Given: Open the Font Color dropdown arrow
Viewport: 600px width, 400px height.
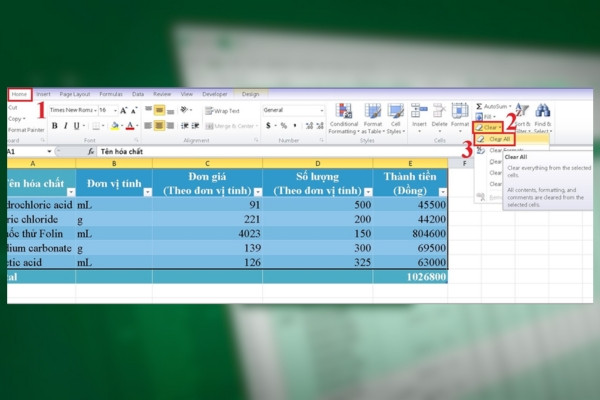Looking at the screenshot, I should coord(137,126).
